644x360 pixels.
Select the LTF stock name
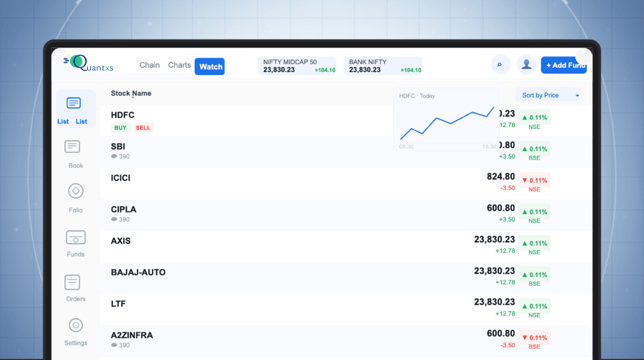[x=118, y=304]
